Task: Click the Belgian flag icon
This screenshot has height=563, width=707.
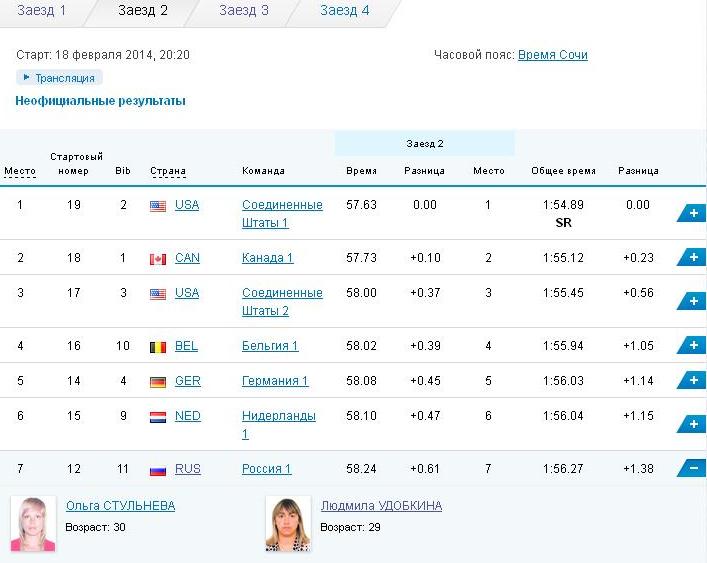Action: pos(158,347)
